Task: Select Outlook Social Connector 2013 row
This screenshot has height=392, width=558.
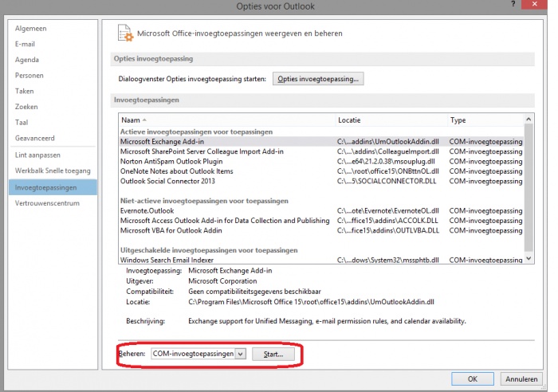Action: [321, 181]
